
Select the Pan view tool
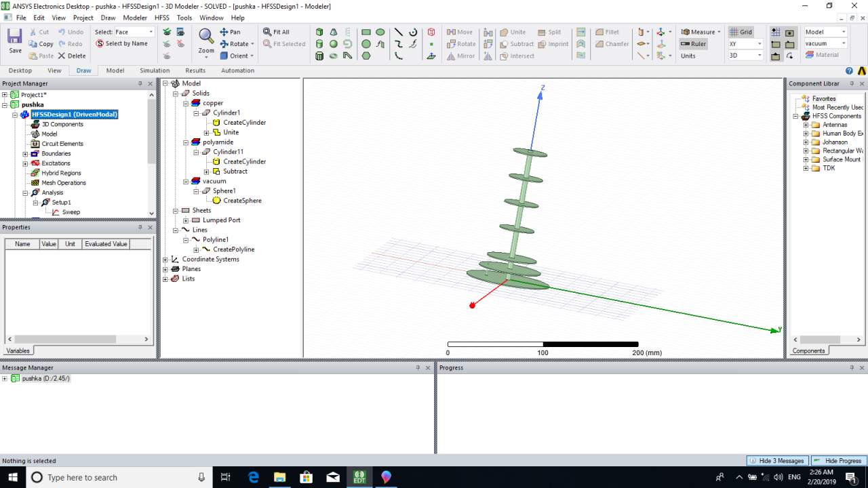coord(230,32)
